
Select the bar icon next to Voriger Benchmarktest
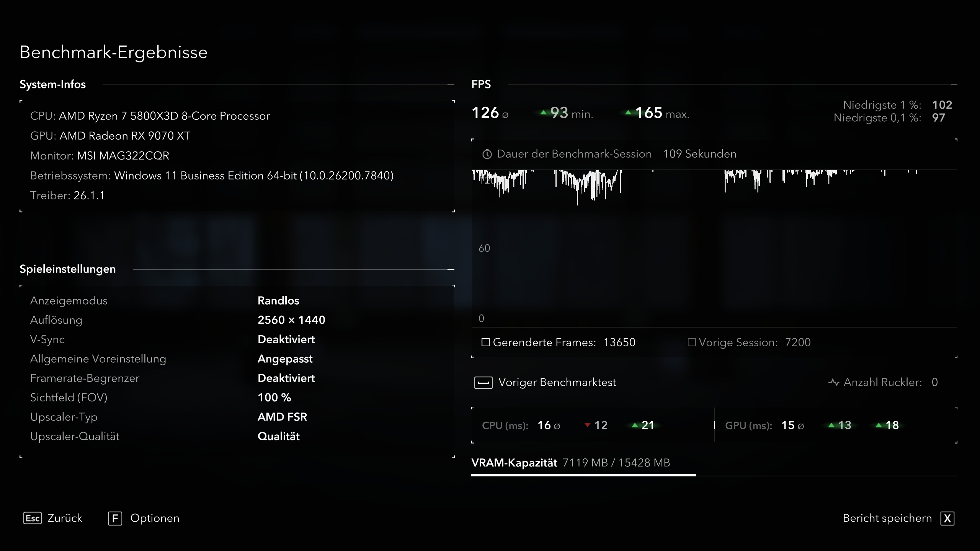point(483,382)
